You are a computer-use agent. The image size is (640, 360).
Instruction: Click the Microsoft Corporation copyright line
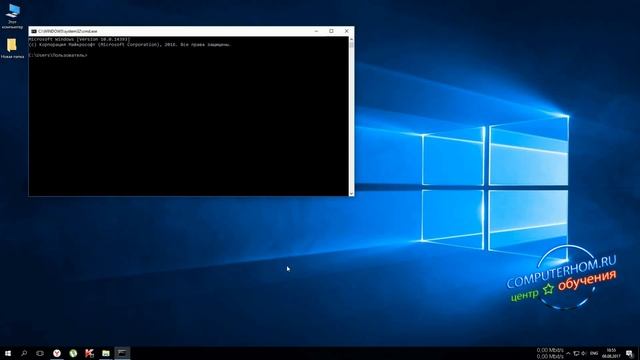(130, 45)
